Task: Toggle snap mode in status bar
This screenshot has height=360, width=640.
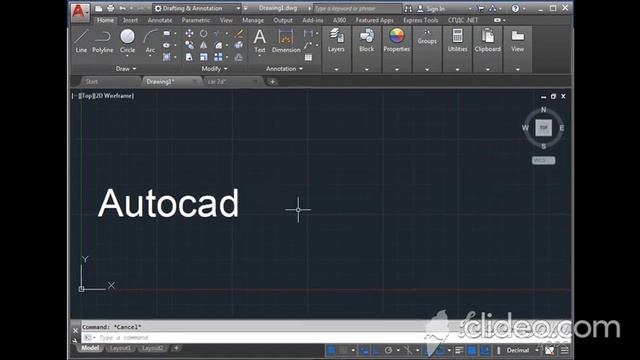Action: [344, 350]
